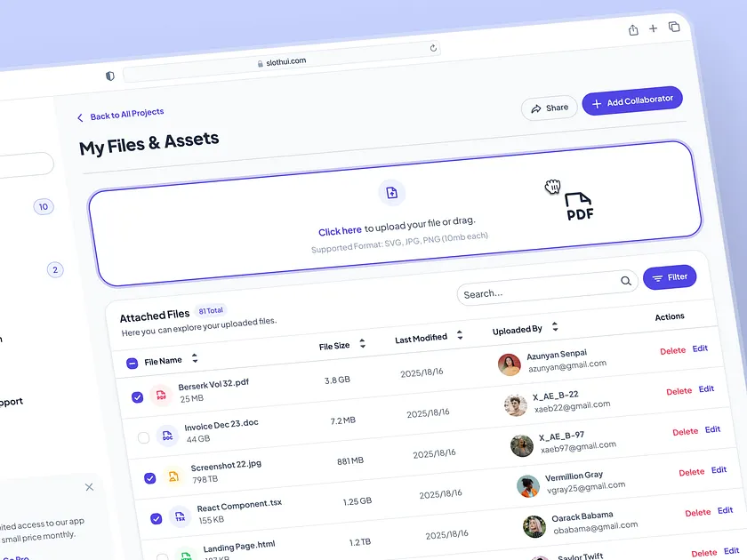Image resolution: width=747 pixels, height=560 pixels.
Task: Click the reload icon in the browser toolbar
Action: click(433, 48)
